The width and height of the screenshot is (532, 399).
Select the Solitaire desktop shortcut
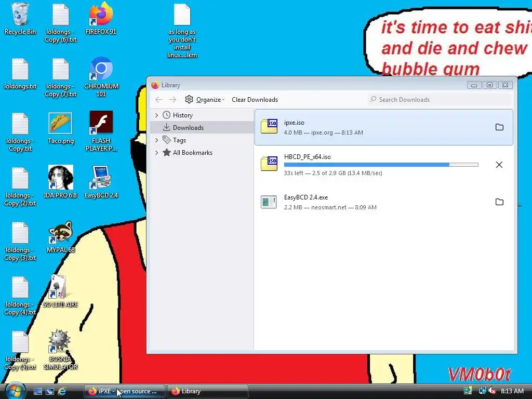60,291
